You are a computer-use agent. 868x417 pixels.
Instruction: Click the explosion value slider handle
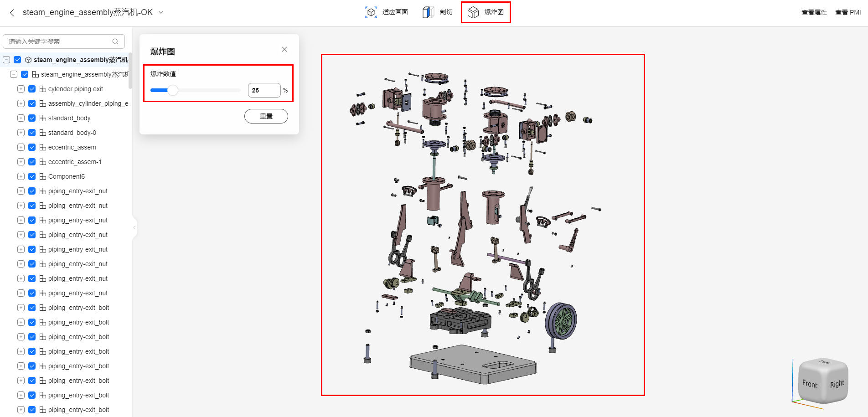(172, 90)
